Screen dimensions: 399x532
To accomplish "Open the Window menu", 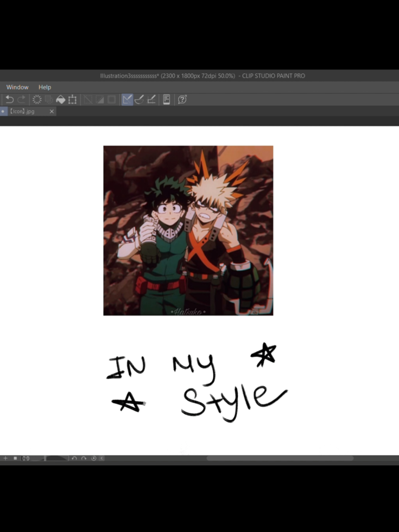I will 17,87.
